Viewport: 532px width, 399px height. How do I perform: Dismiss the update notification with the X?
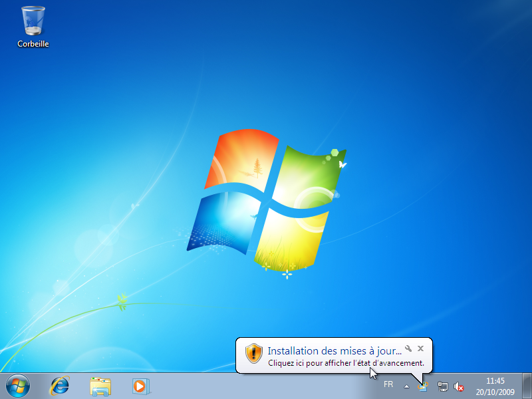(x=420, y=347)
